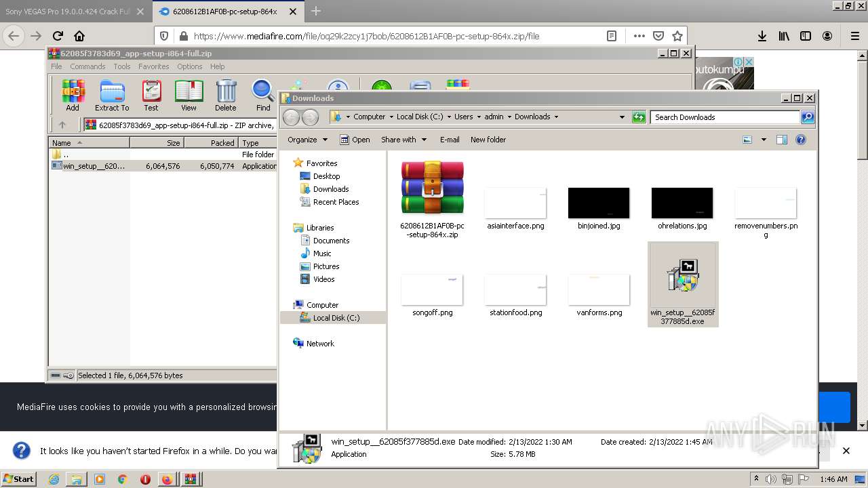
Task: Click the Start button
Action: (18, 479)
